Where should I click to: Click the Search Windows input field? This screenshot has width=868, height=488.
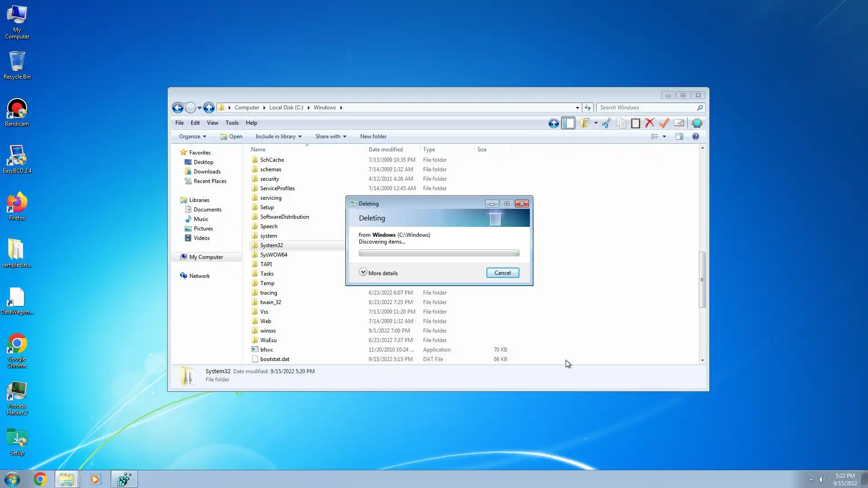(x=646, y=108)
